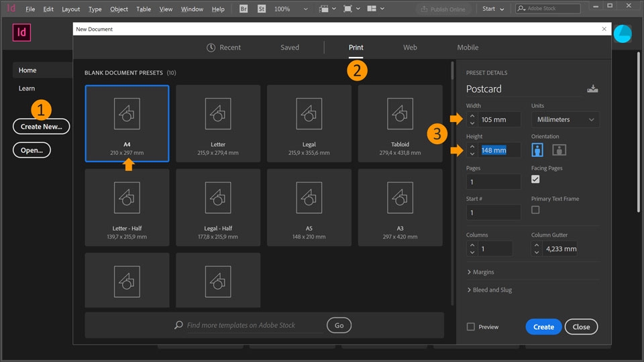
Task: Select portrait orientation icon
Action: pos(537,149)
